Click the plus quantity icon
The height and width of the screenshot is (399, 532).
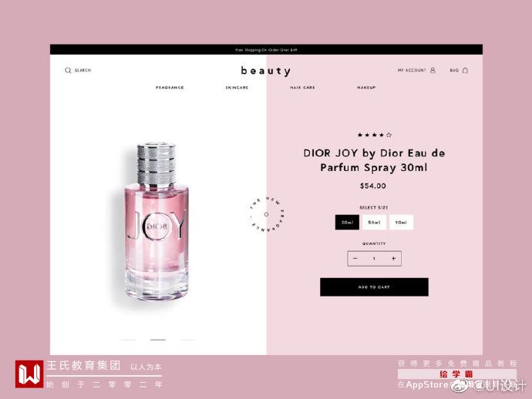pos(393,258)
